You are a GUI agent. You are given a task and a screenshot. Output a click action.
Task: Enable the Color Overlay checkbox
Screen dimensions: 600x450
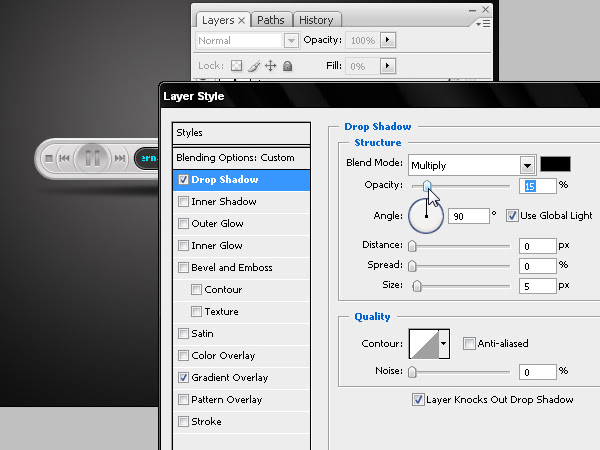click(183, 355)
